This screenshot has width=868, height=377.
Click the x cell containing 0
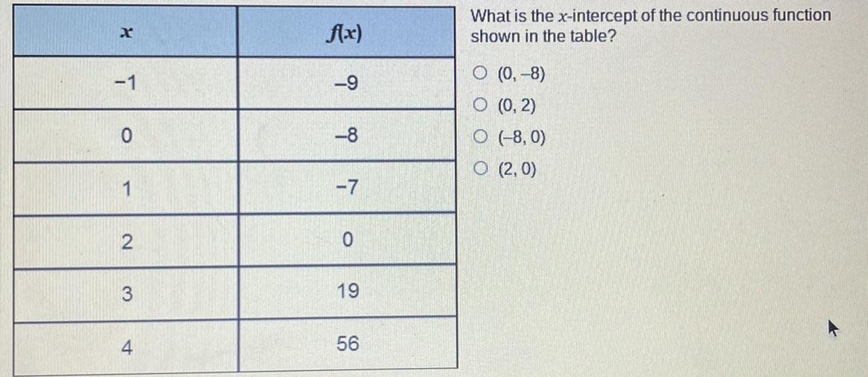pos(126,136)
